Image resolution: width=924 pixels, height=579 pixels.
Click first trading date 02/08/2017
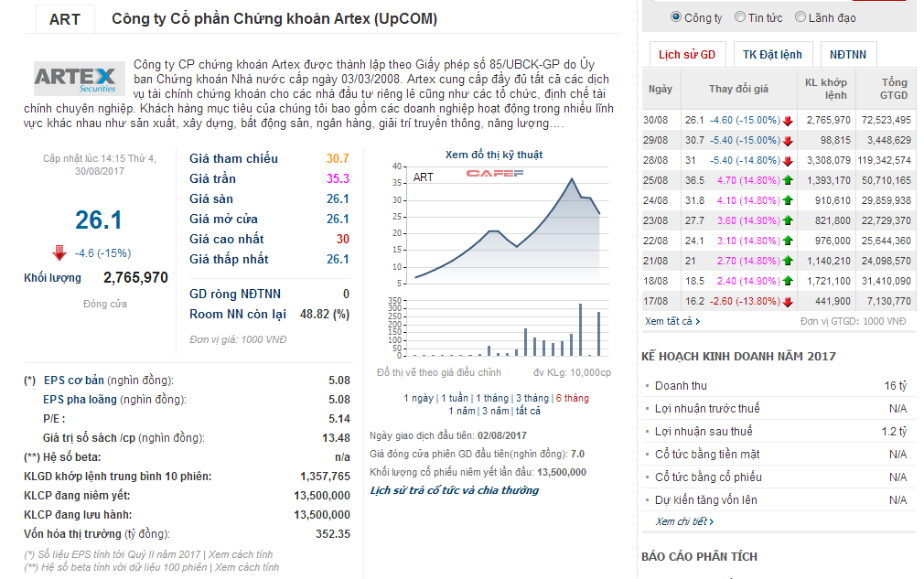click(x=502, y=436)
